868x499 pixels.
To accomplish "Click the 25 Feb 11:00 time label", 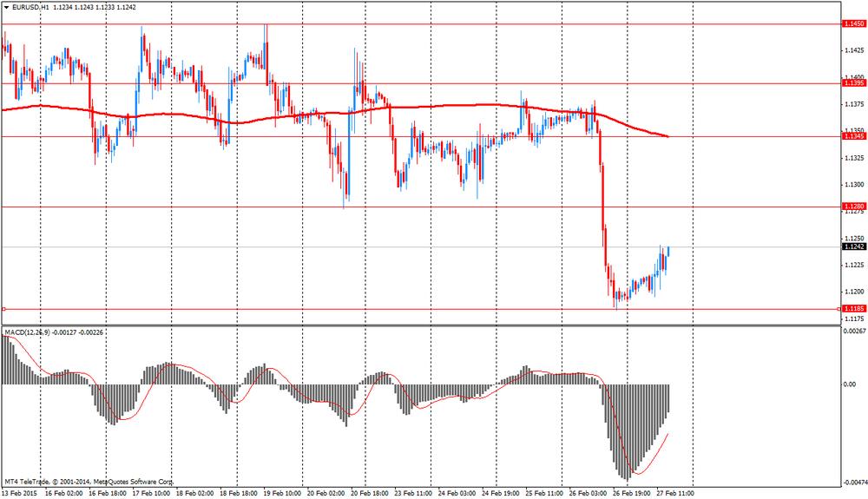I will point(545,494).
